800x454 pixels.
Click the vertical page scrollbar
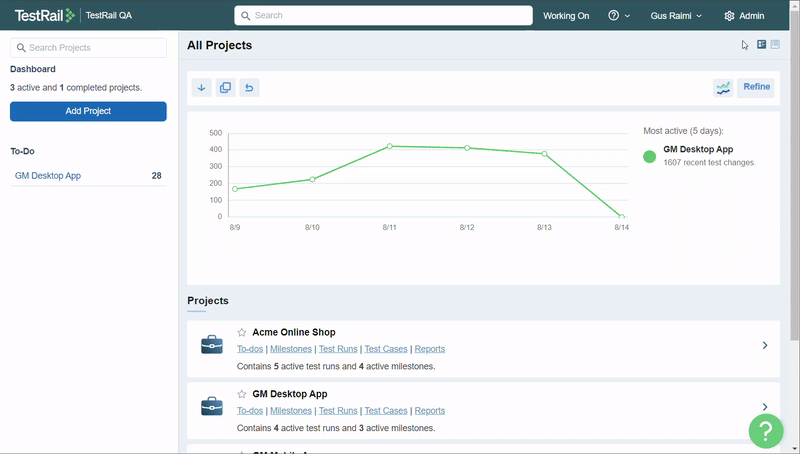tap(794, 173)
